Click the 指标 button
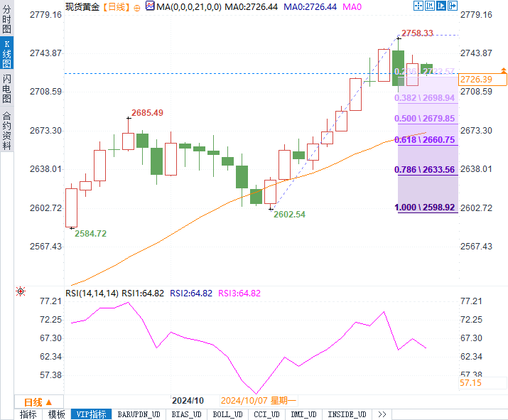The image size is (508, 420). pos(28,414)
